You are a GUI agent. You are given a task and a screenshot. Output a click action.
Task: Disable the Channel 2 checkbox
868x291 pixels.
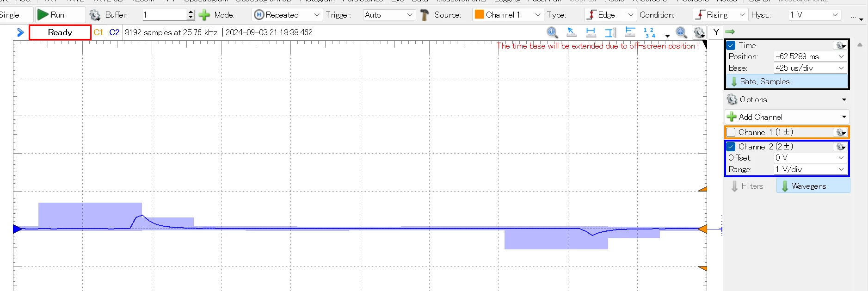tap(731, 147)
